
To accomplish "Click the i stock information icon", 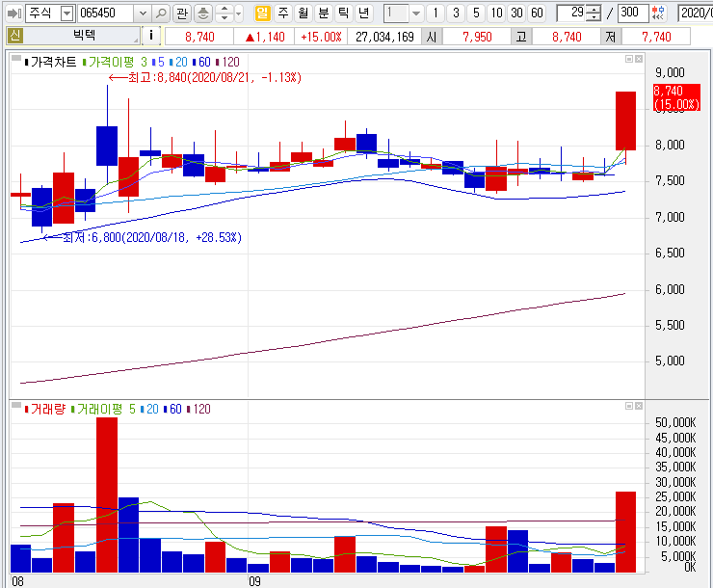I will click(151, 36).
